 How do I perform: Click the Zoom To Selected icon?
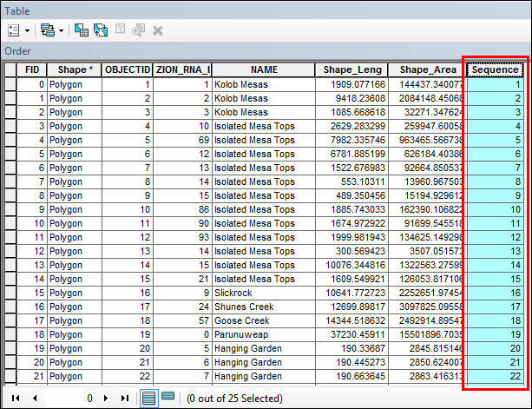[139, 30]
